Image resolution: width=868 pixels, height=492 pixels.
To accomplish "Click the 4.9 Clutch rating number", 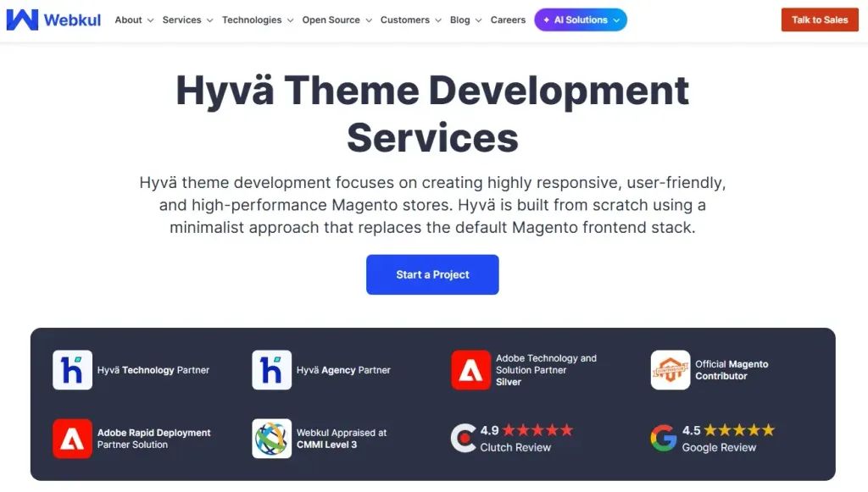I will point(489,430).
